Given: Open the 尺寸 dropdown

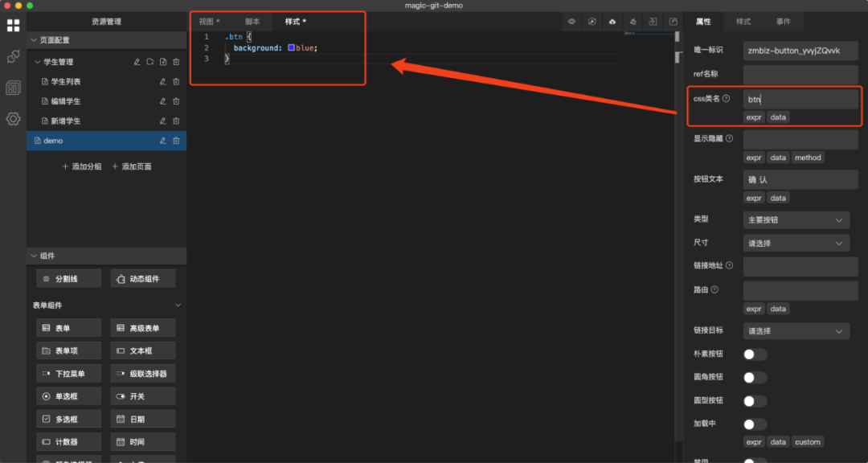Looking at the screenshot, I should 796,243.
